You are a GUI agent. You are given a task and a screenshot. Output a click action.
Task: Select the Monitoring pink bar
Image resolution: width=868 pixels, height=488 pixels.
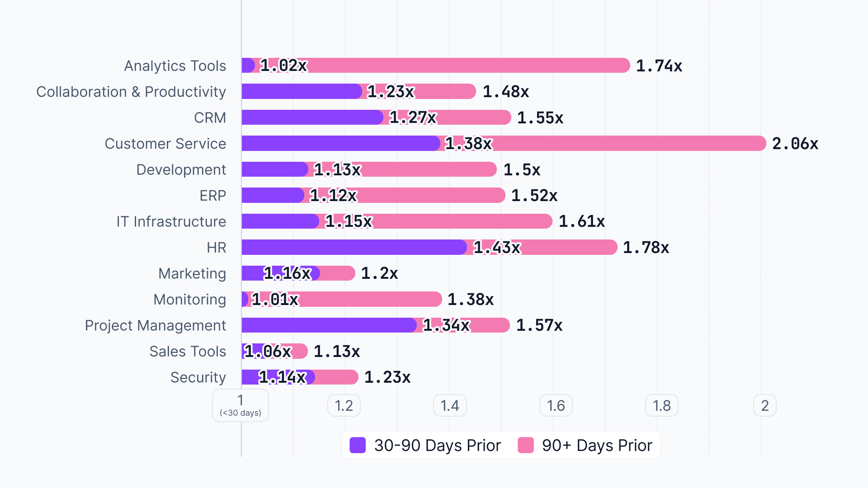pos(371,300)
